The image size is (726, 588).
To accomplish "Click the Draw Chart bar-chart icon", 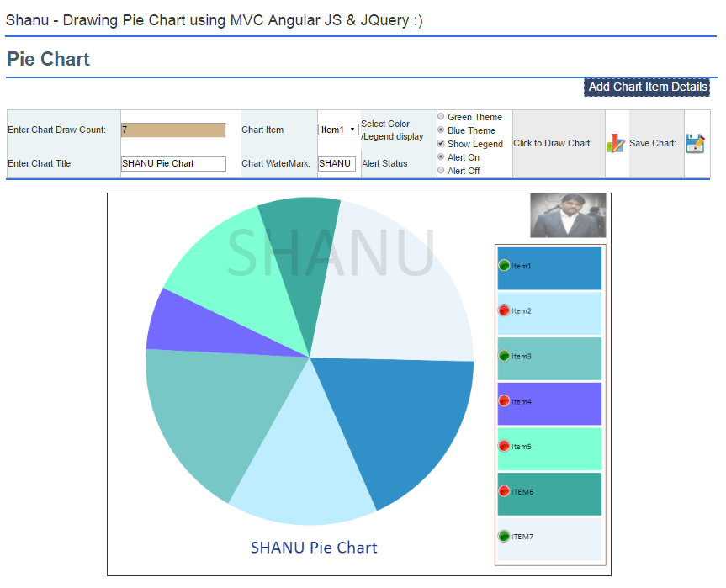I will coord(615,143).
